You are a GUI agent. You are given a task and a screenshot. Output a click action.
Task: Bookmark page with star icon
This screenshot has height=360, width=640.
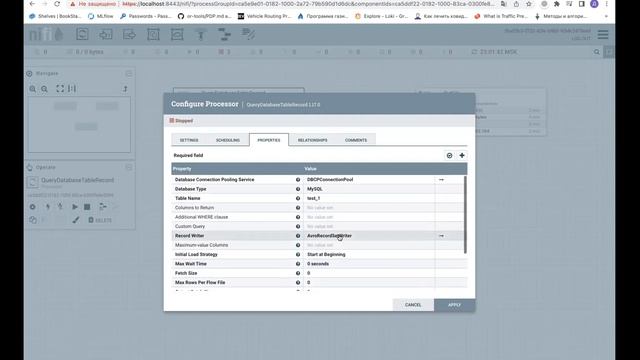529,4
